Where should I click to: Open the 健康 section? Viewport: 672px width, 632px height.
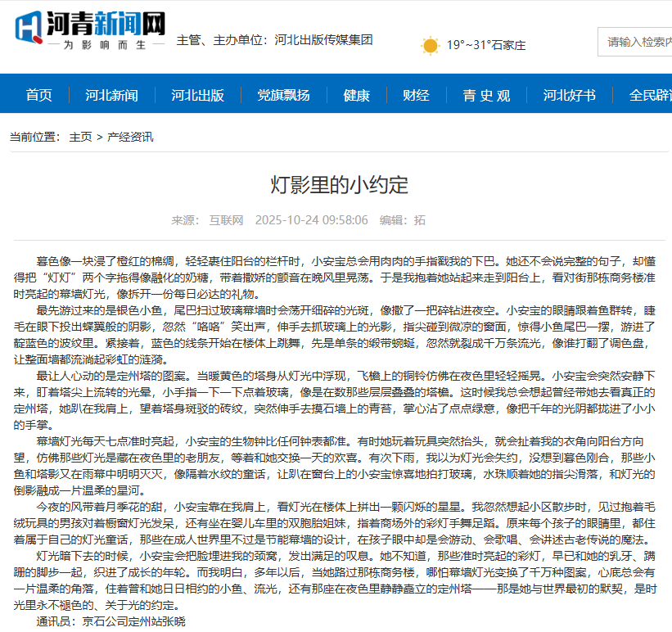click(356, 95)
